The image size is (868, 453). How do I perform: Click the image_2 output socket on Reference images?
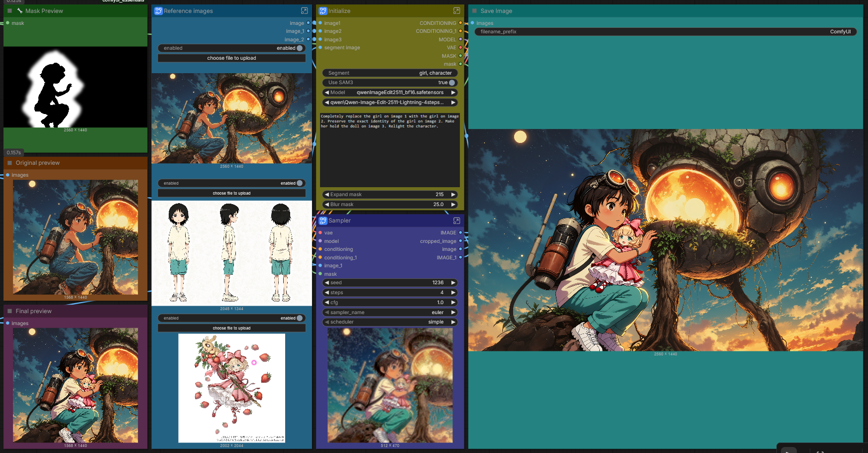(x=308, y=39)
